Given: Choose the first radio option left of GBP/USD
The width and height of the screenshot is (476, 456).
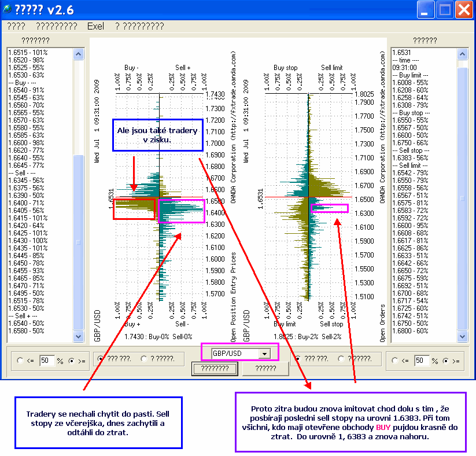Looking at the screenshot, I should (x=99, y=358).
